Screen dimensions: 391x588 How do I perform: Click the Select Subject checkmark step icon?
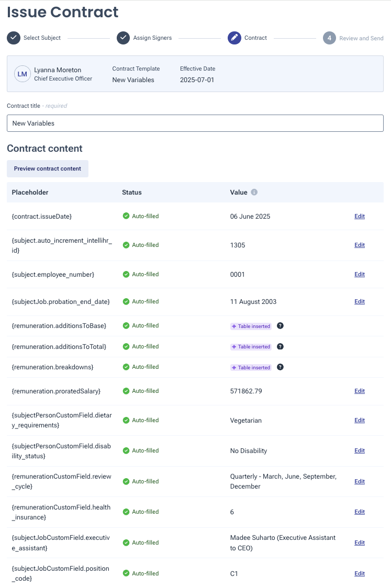pos(14,38)
